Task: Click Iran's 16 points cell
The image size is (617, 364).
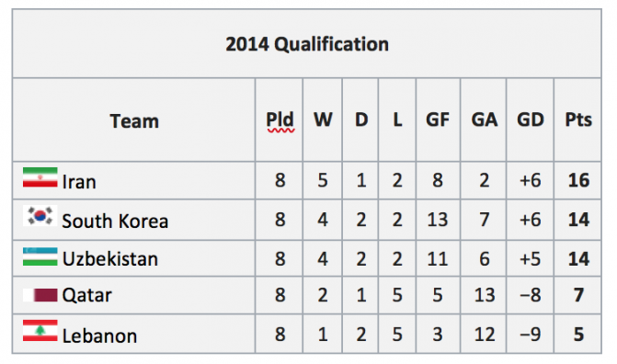Action: pos(578,181)
